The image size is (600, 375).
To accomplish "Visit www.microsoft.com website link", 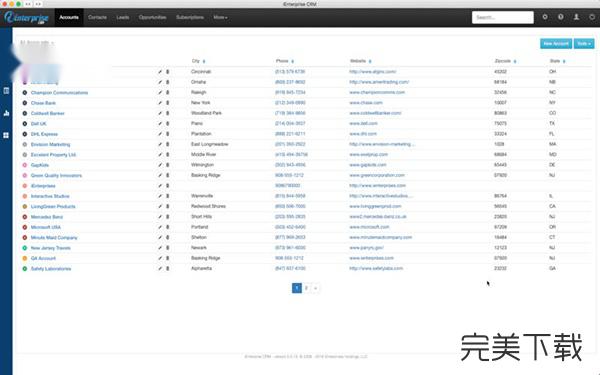I will click(369, 227).
